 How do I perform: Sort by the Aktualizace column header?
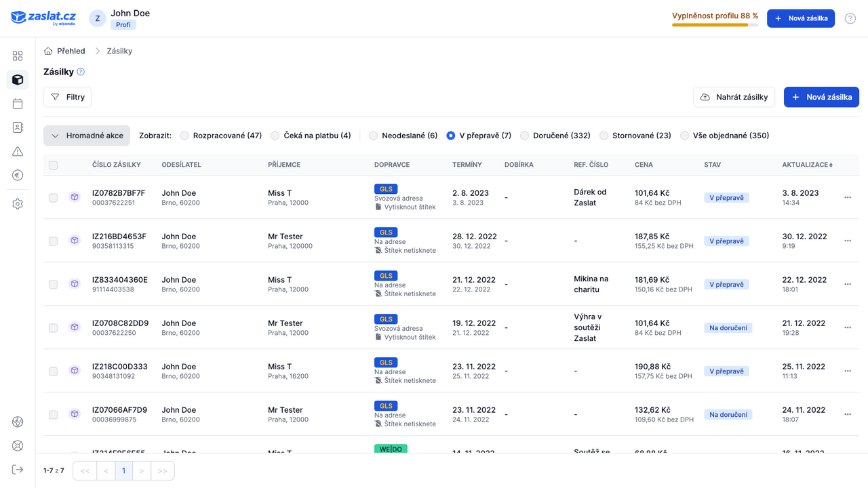[807, 165]
